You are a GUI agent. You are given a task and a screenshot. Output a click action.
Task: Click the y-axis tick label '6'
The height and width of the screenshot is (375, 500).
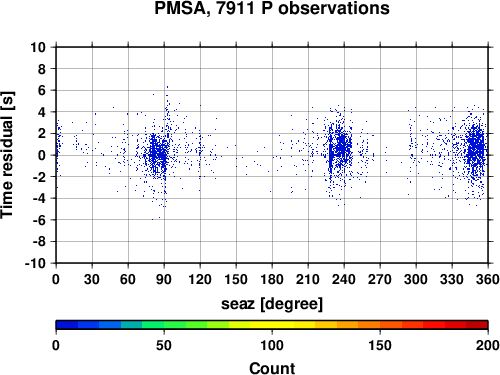click(x=42, y=90)
